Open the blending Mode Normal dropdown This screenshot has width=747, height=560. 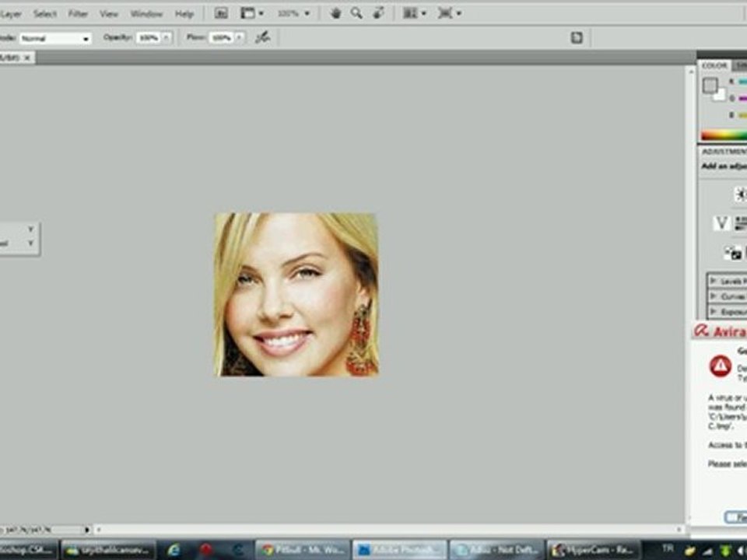[55, 38]
